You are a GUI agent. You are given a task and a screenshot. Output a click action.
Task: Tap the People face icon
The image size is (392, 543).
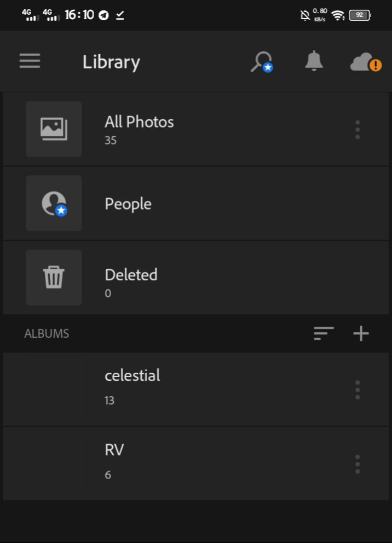click(54, 203)
